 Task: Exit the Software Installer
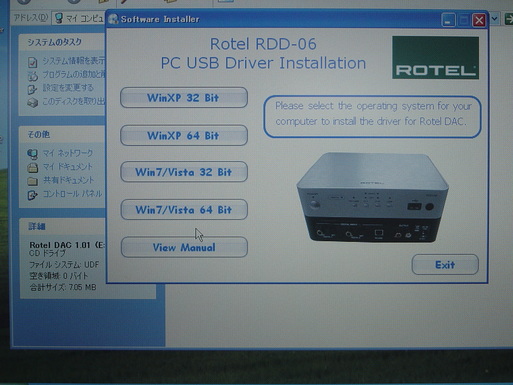tap(445, 265)
